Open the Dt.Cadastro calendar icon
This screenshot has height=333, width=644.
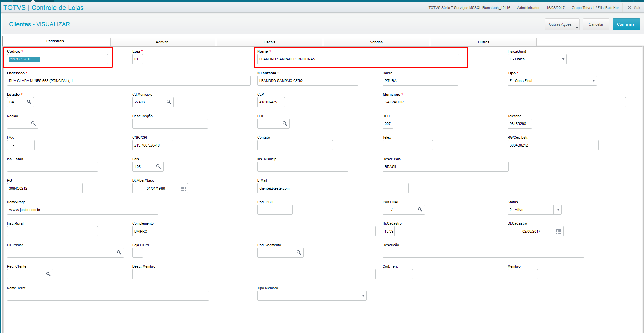tap(559, 232)
